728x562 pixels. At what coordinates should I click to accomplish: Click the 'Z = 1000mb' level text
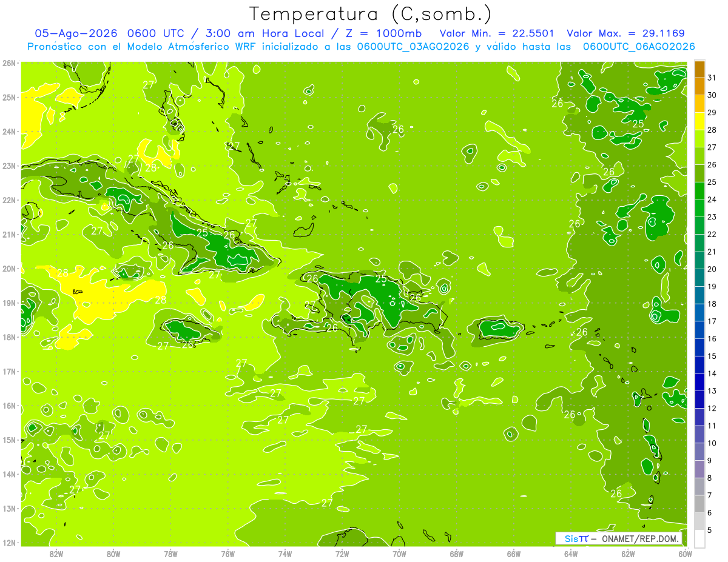[385, 33]
